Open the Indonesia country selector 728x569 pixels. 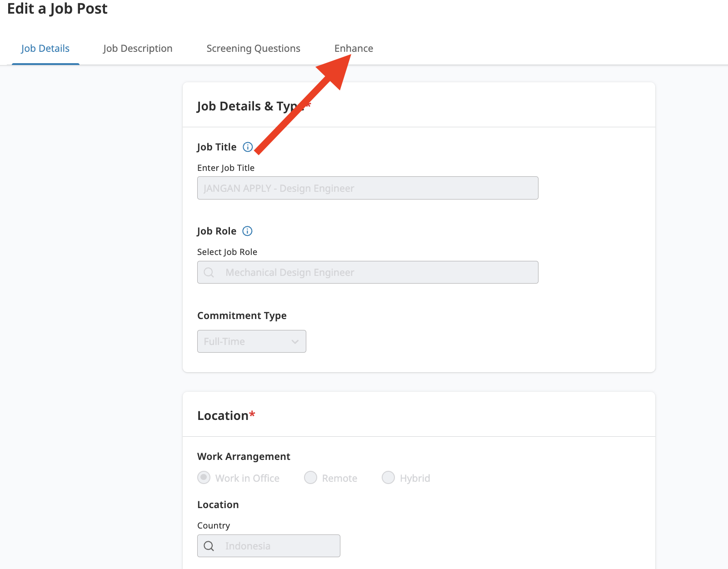click(x=268, y=546)
